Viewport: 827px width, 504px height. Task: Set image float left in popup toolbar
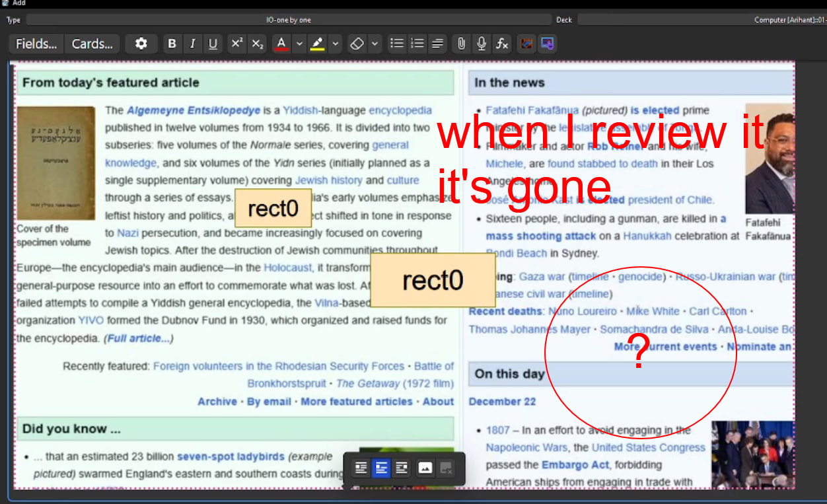point(361,468)
